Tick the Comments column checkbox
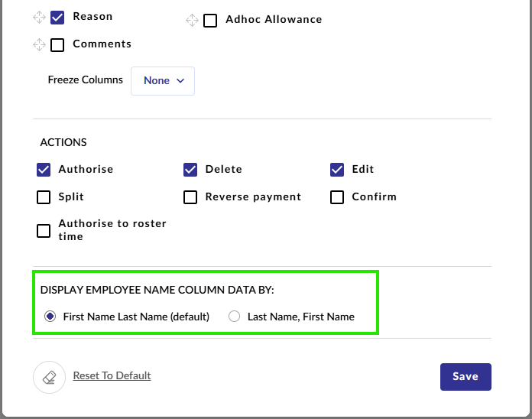Image resolution: width=532 pixels, height=419 pixels. click(57, 45)
